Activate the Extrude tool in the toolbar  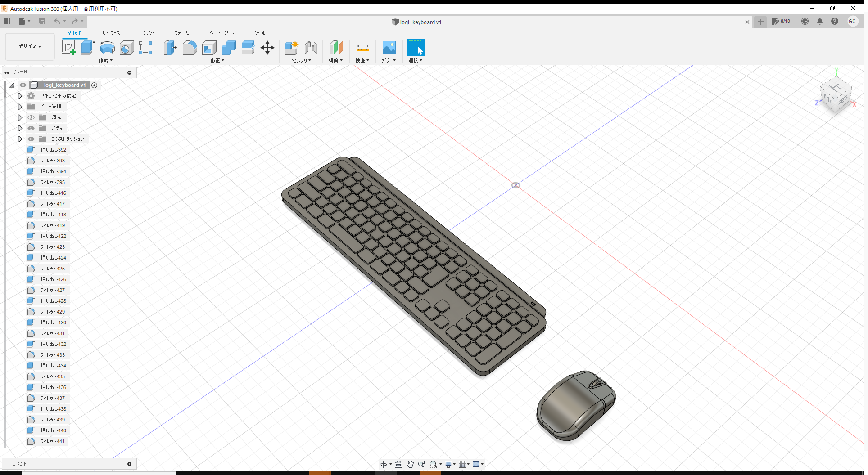[87, 47]
